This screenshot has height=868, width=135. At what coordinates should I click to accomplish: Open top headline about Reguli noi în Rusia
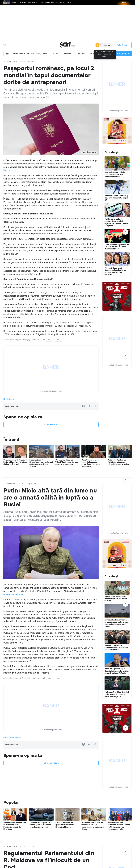(x=42, y=2)
